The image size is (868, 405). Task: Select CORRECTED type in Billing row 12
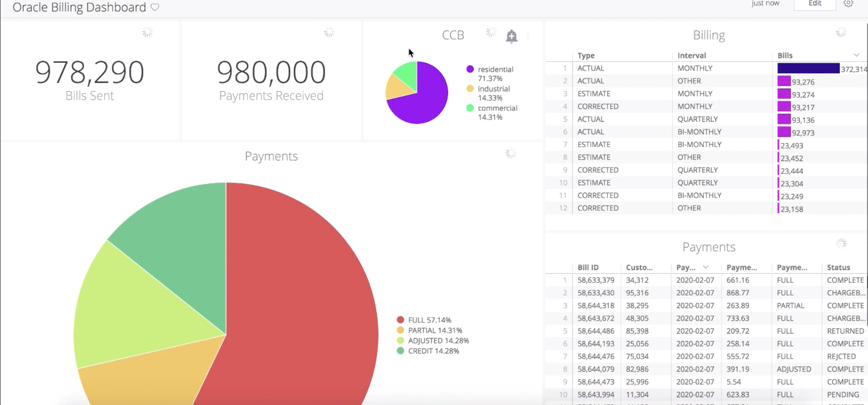click(x=598, y=208)
